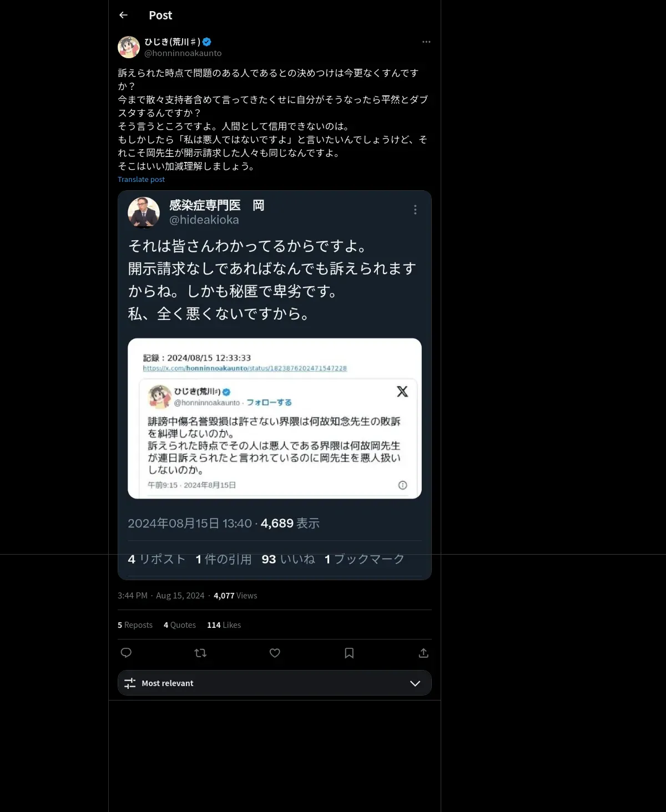Open the embedded screenshot image
666x812 pixels.
click(275, 385)
